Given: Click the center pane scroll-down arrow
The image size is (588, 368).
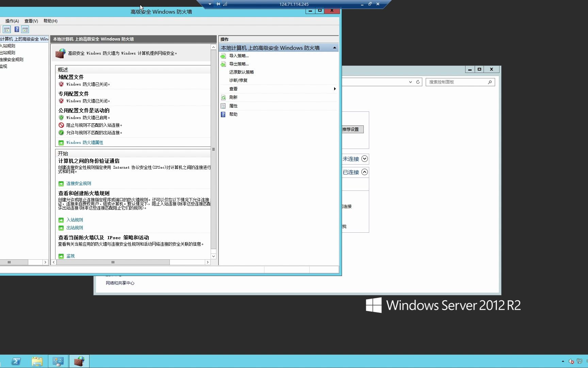Looking at the screenshot, I should pyautogui.click(x=213, y=256).
